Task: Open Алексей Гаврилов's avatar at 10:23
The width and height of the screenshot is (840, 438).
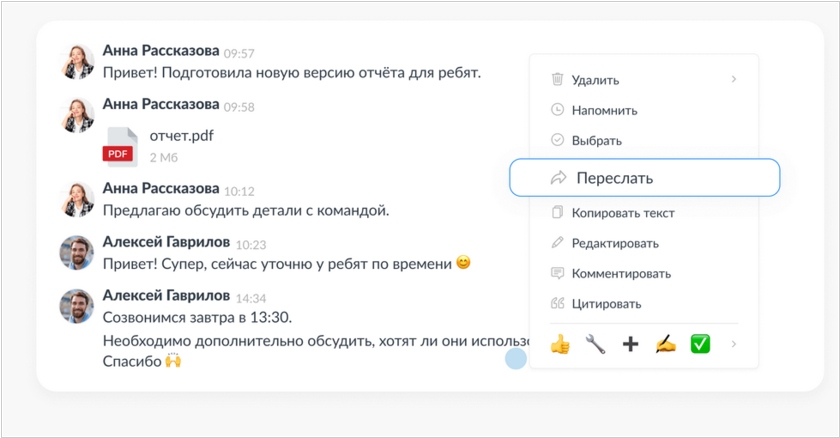Action: coord(77,253)
